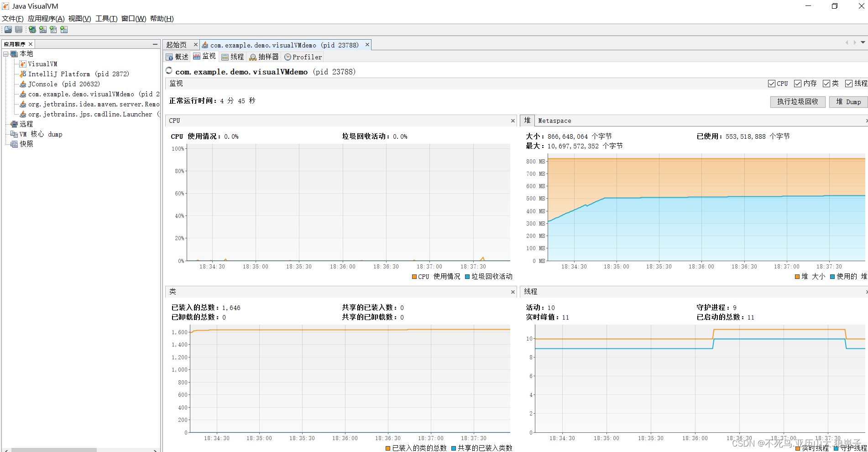The width and height of the screenshot is (868, 452).
Task: Click the Profiler tab clock icon
Action: (x=288, y=57)
